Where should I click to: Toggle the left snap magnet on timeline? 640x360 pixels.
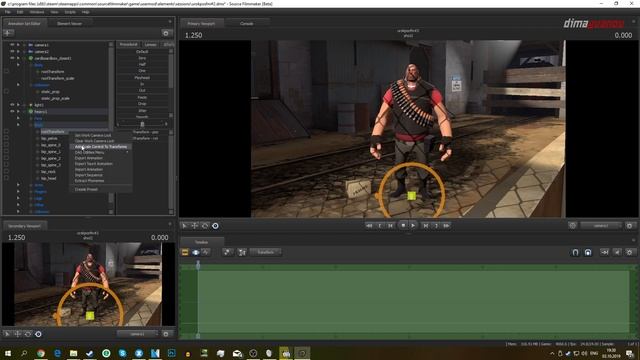575,252
